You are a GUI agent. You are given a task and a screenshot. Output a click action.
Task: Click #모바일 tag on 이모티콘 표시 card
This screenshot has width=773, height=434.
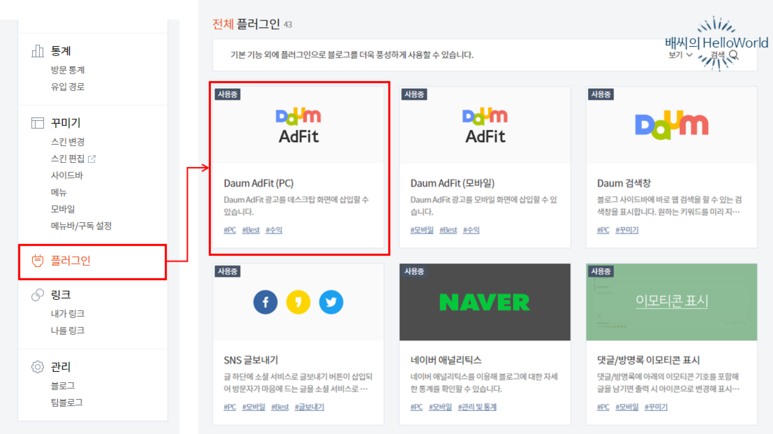627,407
